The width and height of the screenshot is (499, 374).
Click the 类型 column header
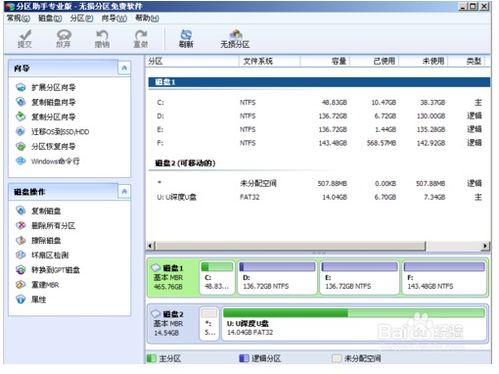point(467,61)
